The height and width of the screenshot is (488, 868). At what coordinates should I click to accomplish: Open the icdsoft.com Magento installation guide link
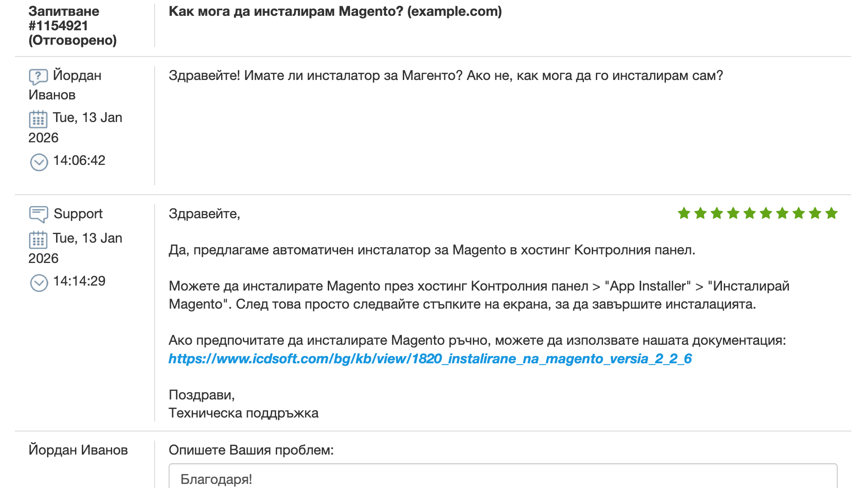coord(430,359)
